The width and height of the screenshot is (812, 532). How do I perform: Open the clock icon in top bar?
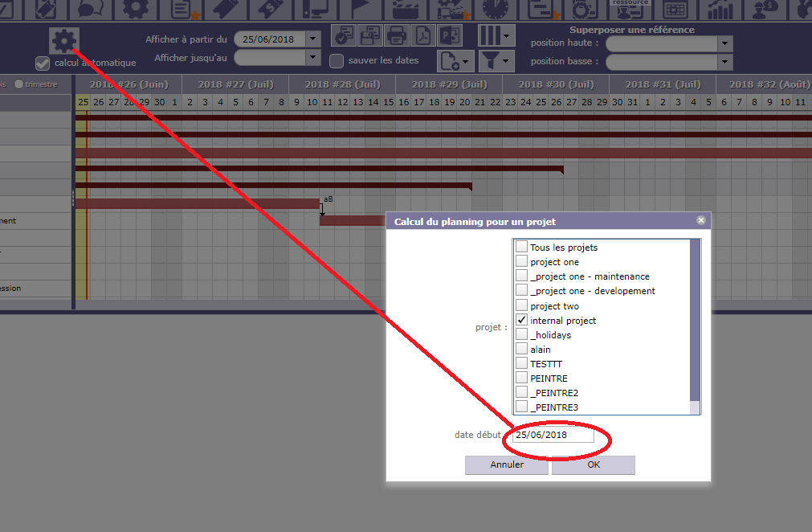click(x=495, y=9)
